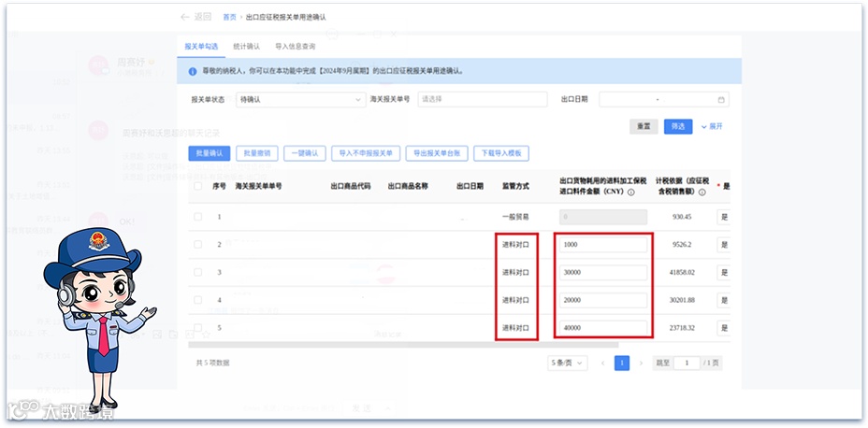Tick the checkbox for row 5
Viewport: 868px width, 428px height.
(197, 327)
